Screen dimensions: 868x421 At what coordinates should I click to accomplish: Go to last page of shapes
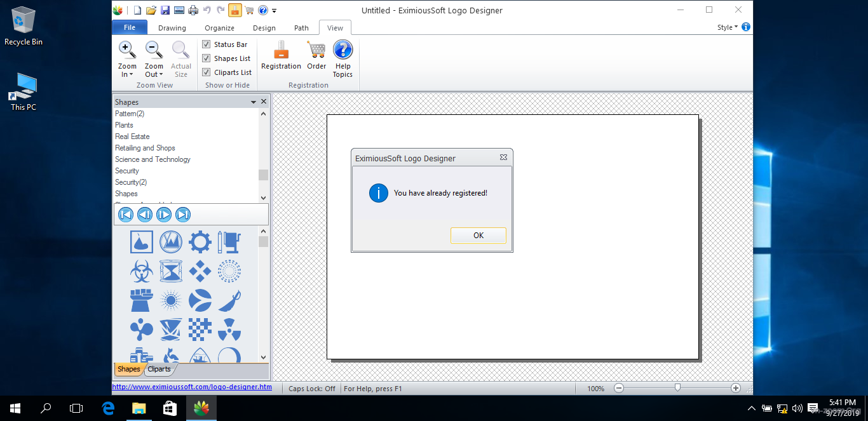coord(183,215)
